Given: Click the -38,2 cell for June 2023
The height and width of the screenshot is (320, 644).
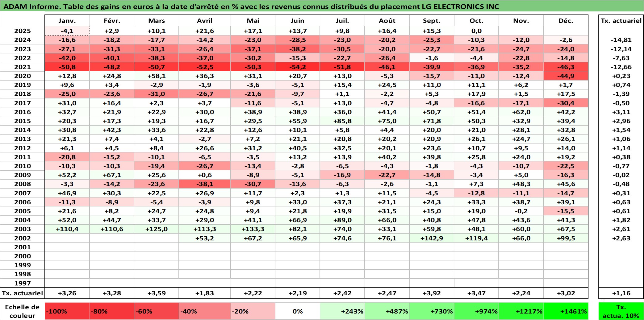Looking at the screenshot, I should point(298,49).
